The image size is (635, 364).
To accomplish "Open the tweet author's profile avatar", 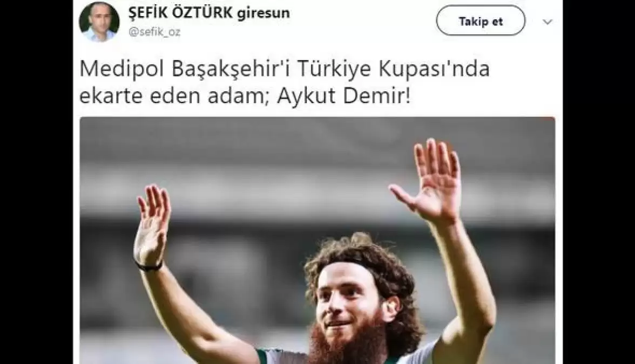I will pos(99,21).
